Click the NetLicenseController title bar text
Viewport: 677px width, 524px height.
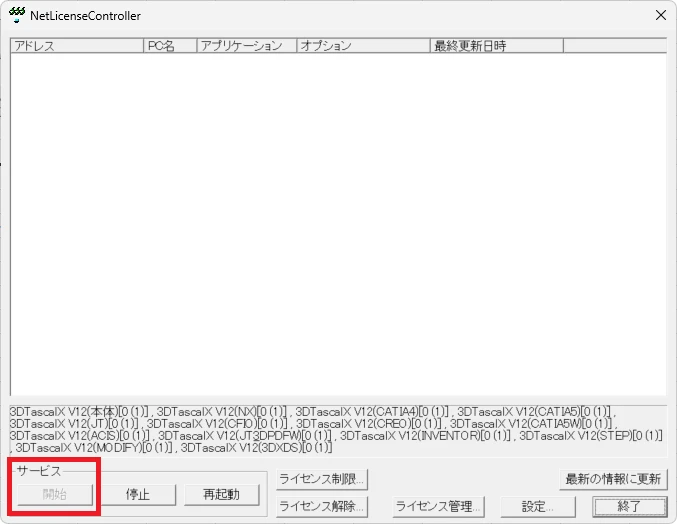click(86, 16)
